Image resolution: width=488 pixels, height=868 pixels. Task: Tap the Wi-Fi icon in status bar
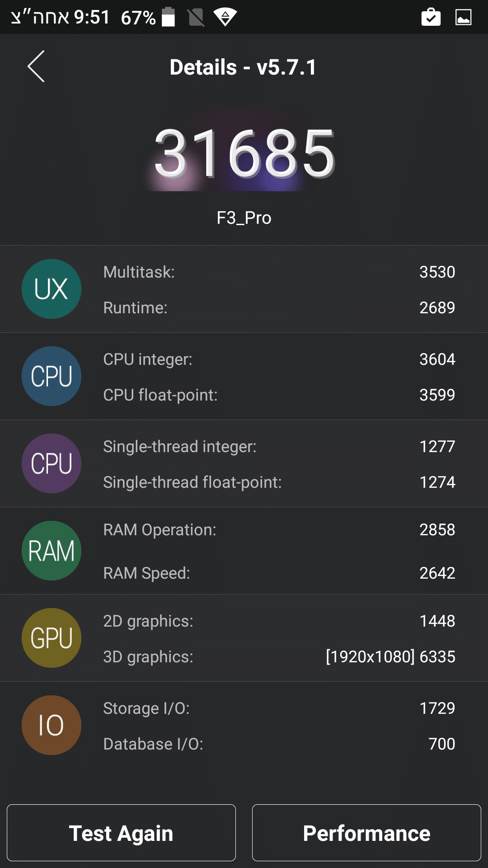[225, 17]
